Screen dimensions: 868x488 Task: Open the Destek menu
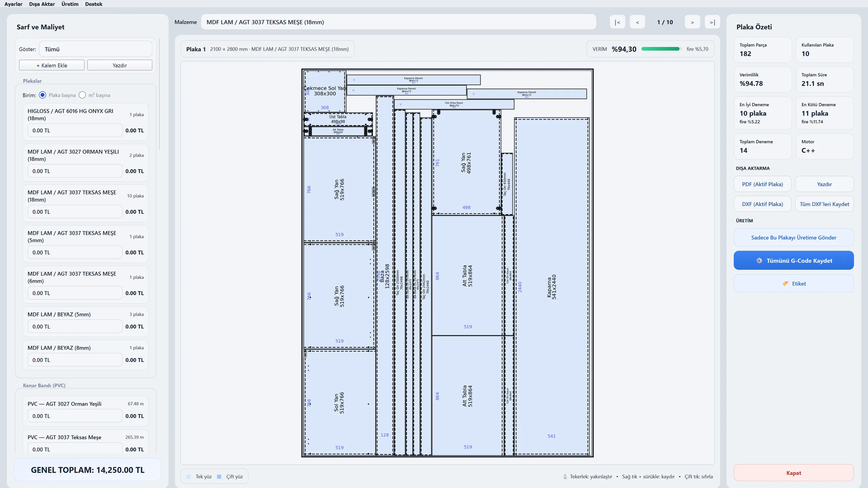click(94, 4)
